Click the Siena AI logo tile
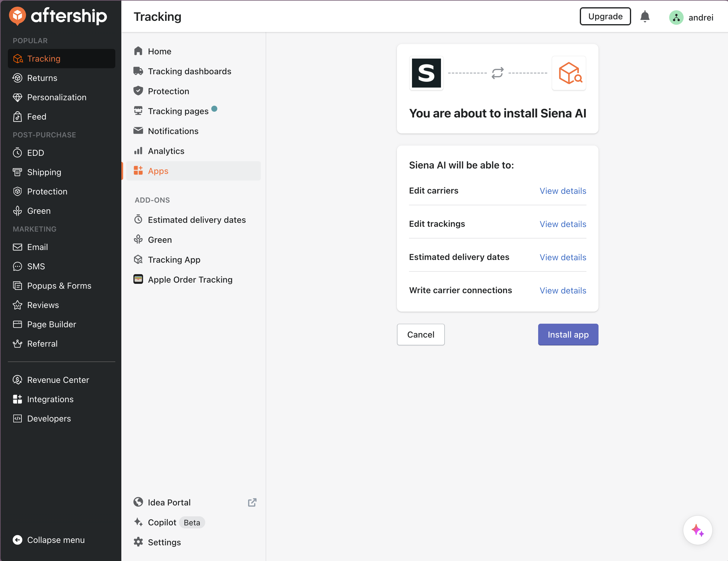The height and width of the screenshot is (561, 728). click(x=426, y=73)
